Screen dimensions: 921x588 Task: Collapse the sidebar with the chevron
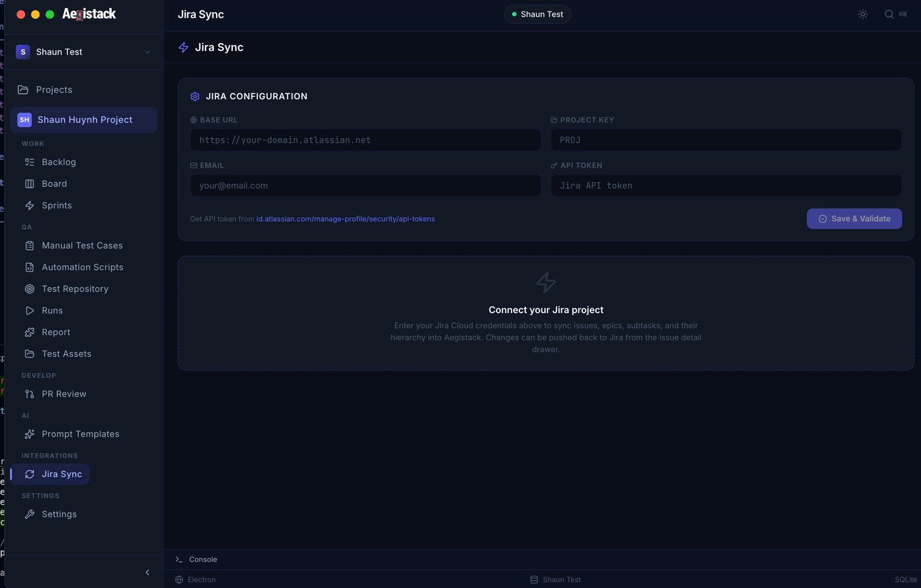tap(147, 572)
